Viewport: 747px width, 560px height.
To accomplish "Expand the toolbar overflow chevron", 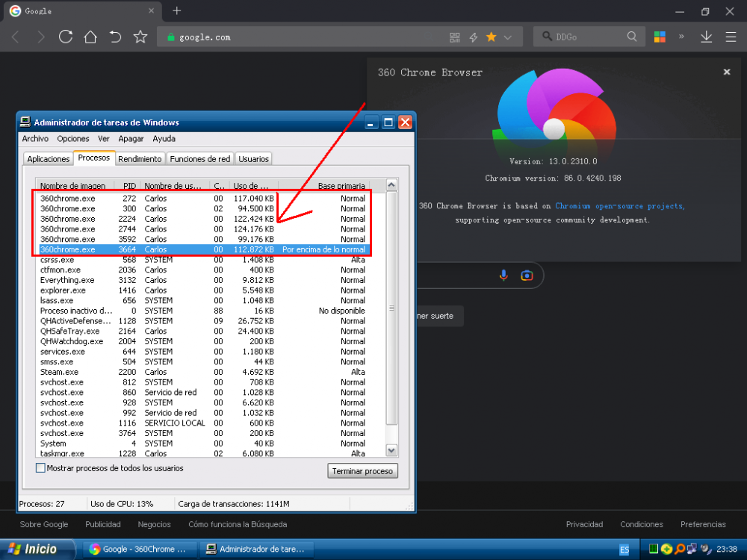I will tap(681, 37).
